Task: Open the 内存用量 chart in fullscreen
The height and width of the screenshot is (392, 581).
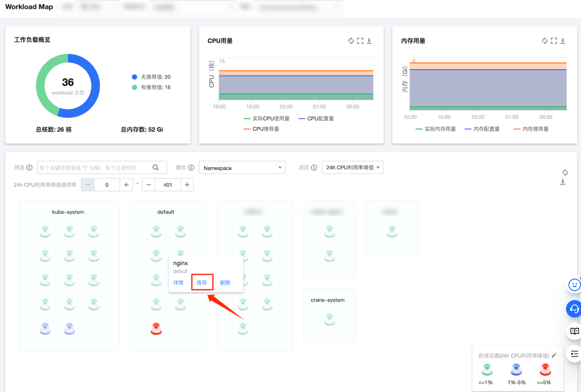Action: 554,41
